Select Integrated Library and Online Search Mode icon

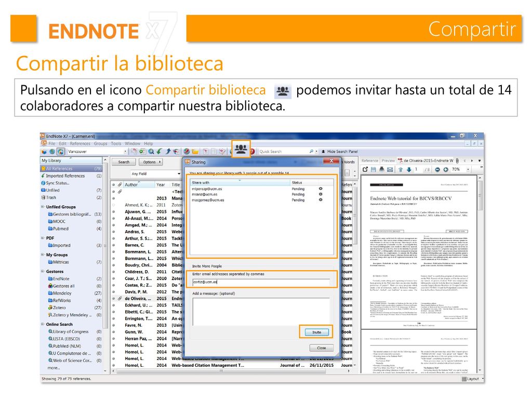(x=60, y=152)
